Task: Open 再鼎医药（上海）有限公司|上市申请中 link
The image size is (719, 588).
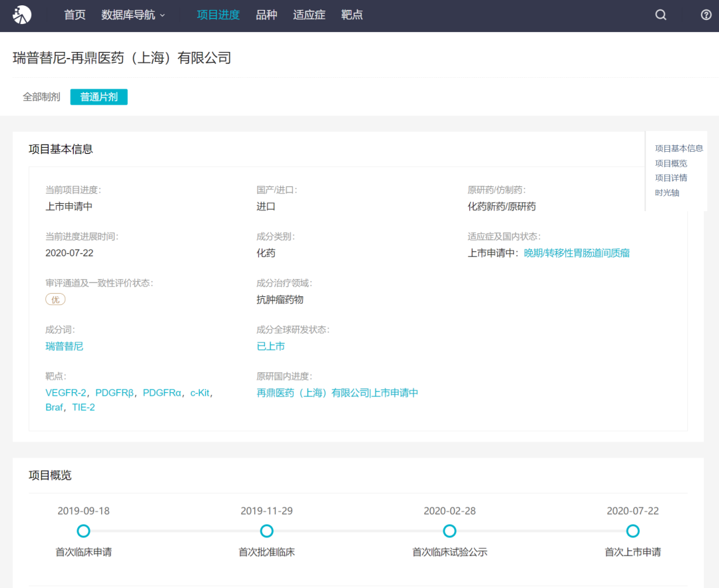Action: 337,393
